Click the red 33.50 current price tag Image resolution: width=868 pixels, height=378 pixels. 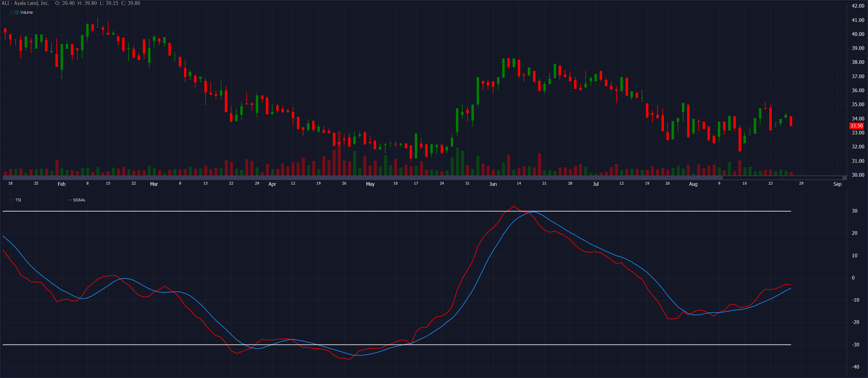tap(856, 126)
